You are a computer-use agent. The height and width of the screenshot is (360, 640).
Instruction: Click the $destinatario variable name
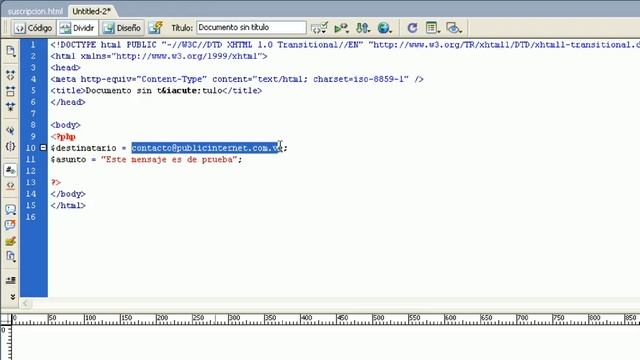83,148
